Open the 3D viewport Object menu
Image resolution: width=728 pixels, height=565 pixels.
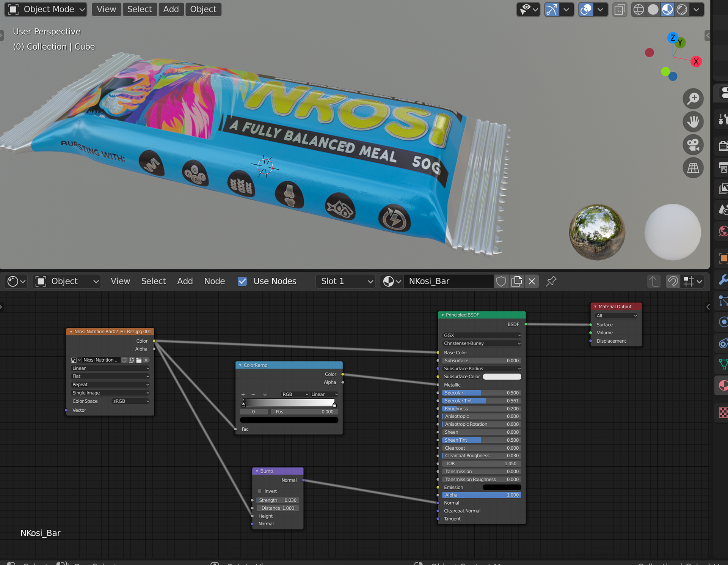click(203, 9)
